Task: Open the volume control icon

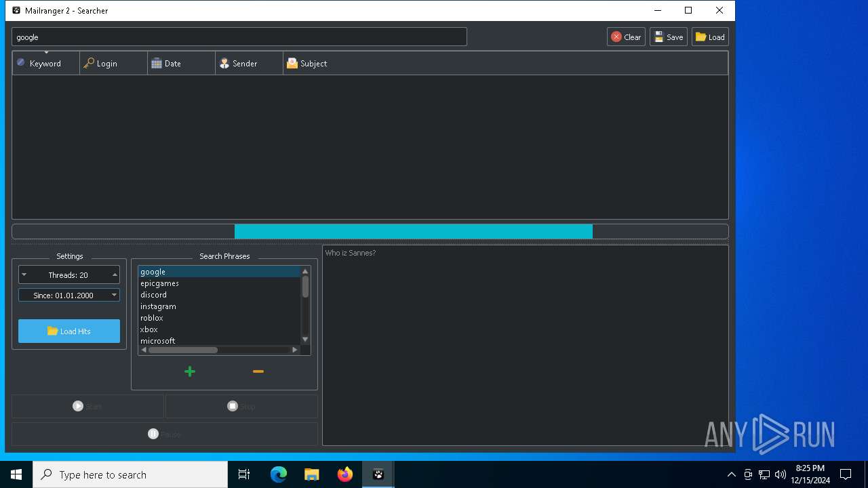Action: pos(781,474)
